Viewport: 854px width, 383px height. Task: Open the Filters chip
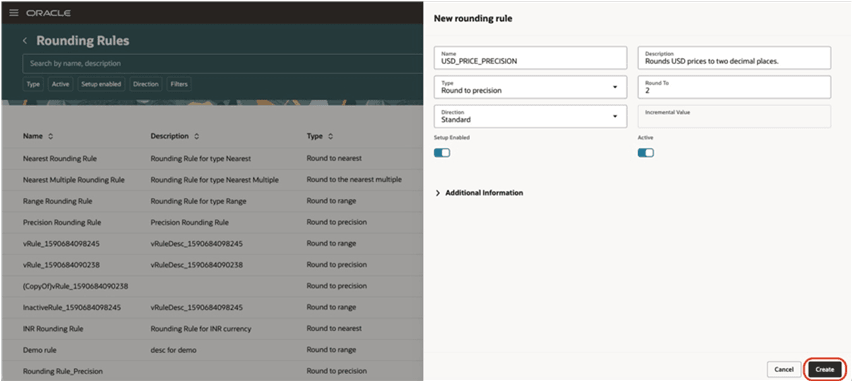pos(179,84)
